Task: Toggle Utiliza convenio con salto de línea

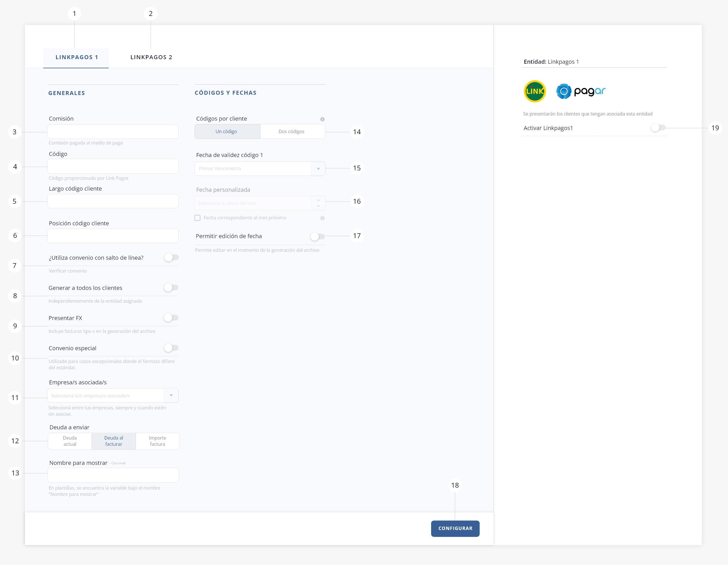Action: [171, 257]
